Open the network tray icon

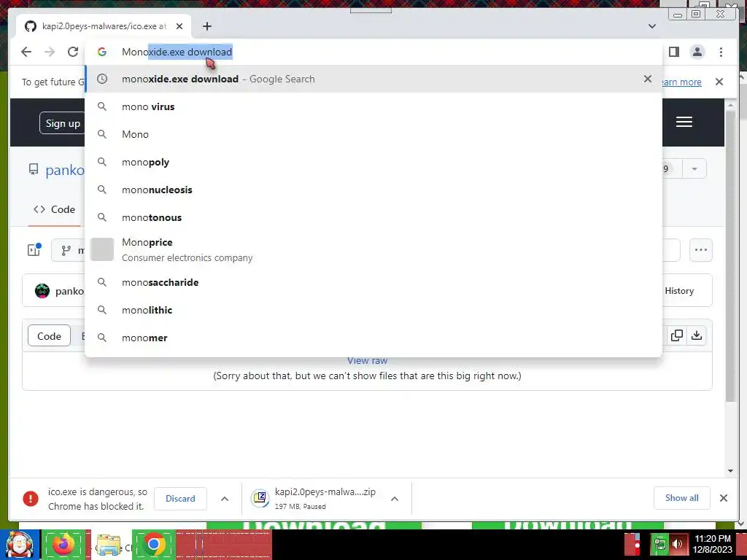tap(659, 544)
